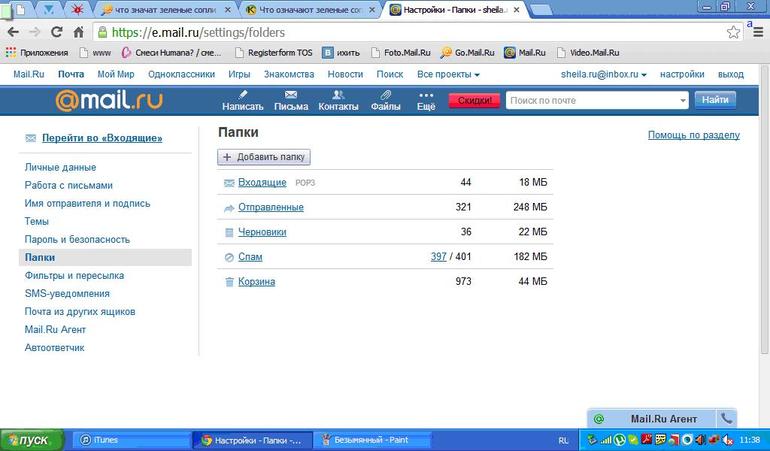Select Фильтры и пересылка in settings sidebar
770x451 pixels.
click(x=74, y=276)
